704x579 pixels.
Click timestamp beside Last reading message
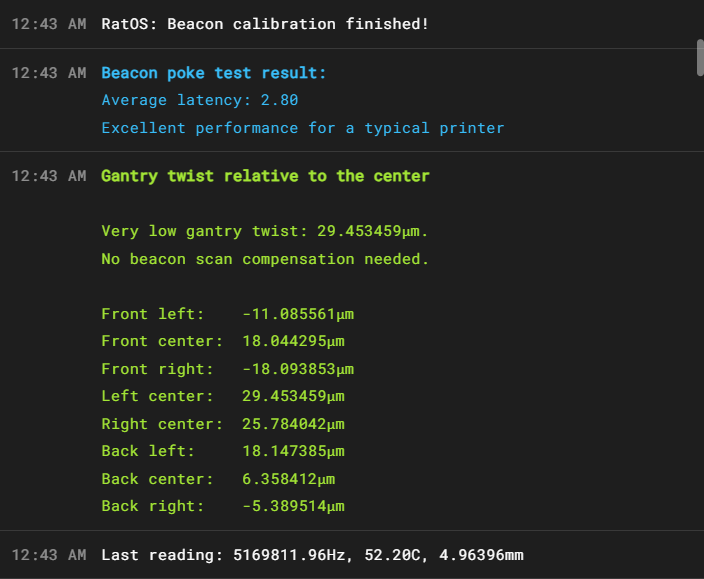[x=49, y=555]
